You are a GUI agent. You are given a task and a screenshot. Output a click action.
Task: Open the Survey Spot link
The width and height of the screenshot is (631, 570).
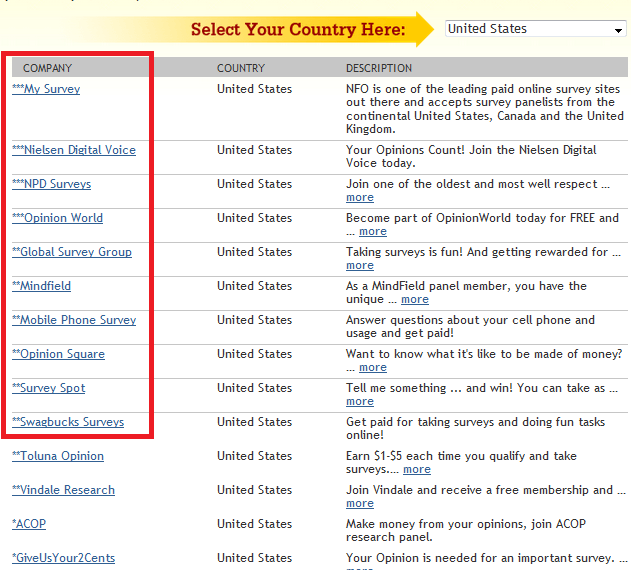(49, 388)
